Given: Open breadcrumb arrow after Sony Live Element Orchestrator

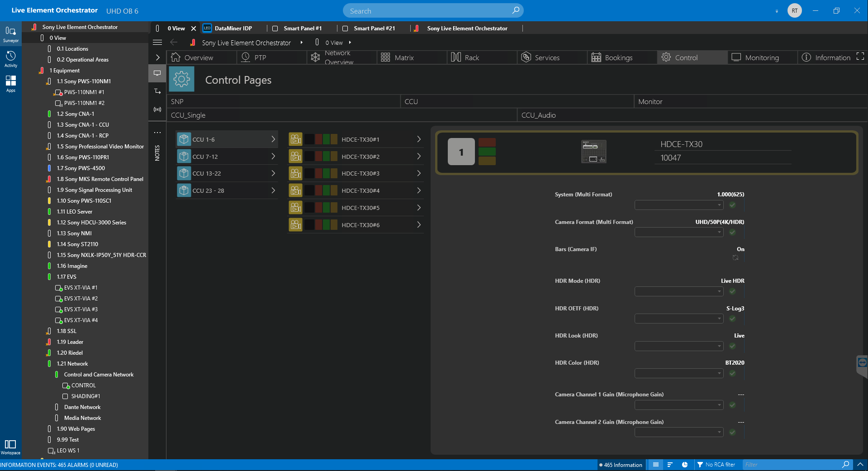Looking at the screenshot, I should click(302, 43).
